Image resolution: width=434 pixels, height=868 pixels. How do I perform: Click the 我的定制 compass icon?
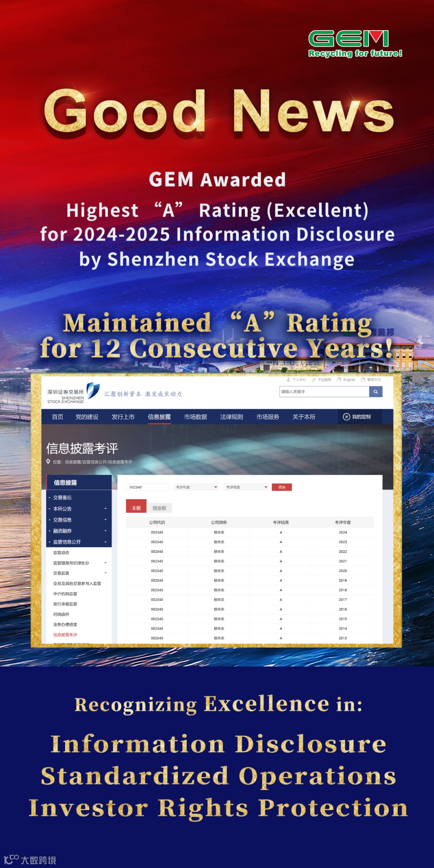click(346, 417)
